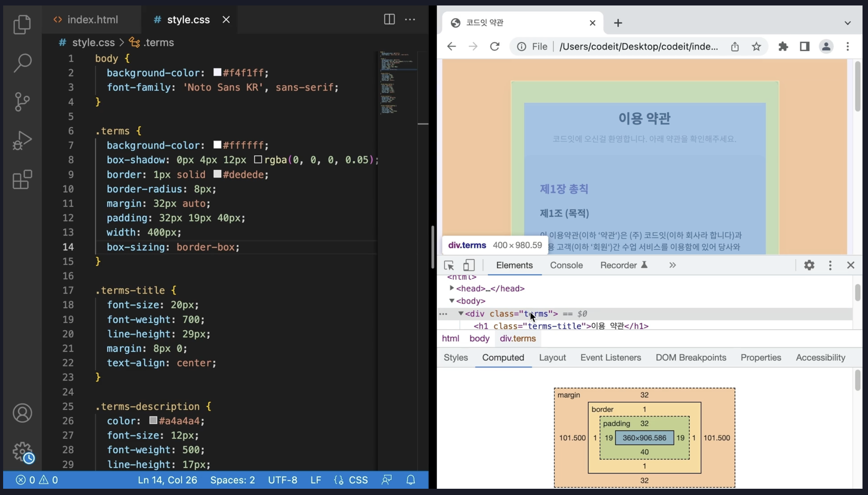Image resolution: width=868 pixels, height=495 pixels.
Task: Open Chrome profile avatar
Action: 826,46
